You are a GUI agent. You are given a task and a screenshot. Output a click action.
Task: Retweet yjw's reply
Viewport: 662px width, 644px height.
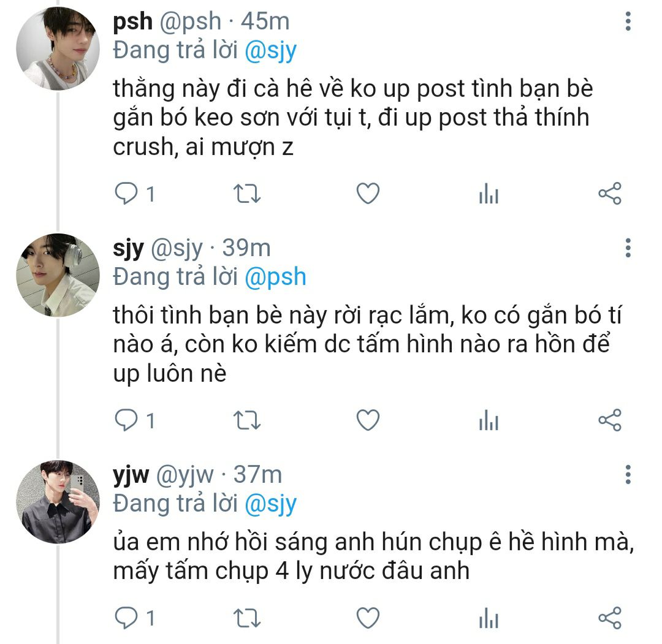point(248,618)
